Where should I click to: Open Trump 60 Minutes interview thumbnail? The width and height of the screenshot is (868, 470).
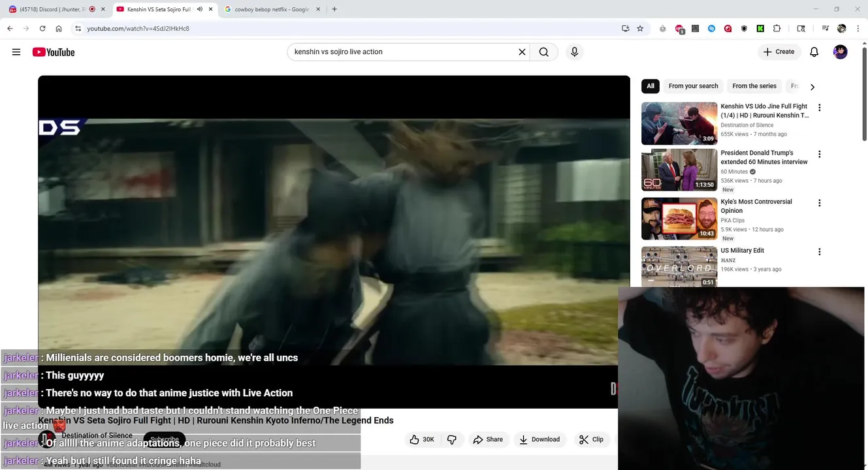(679, 170)
